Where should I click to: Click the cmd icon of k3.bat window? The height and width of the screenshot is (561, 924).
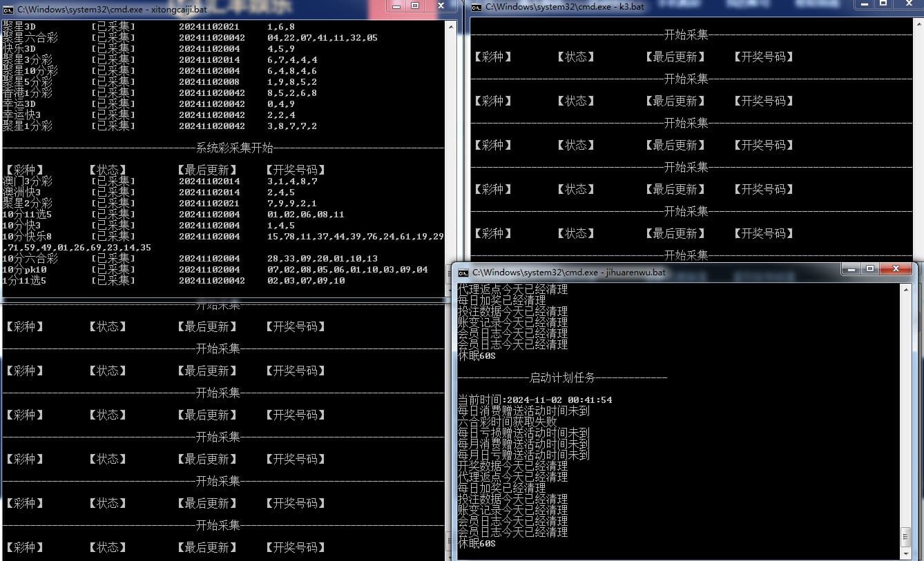click(x=477, y=7)
